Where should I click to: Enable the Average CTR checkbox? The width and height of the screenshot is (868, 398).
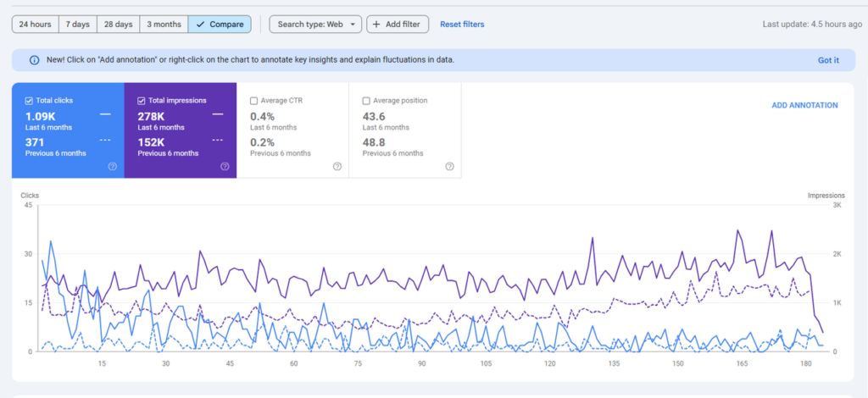pyautogui.click(x=253, y=101)
